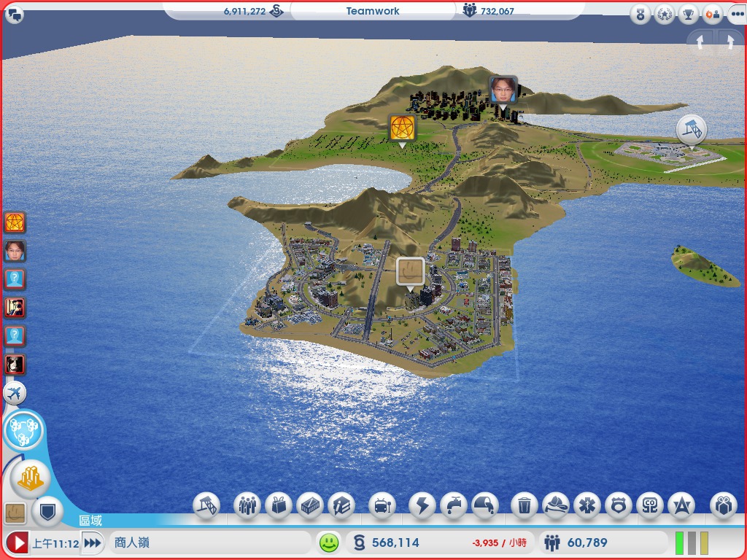Select the upper question-mark city slot in sidebar
Screen dimensions: 747x560
click(x=15, y=279)
